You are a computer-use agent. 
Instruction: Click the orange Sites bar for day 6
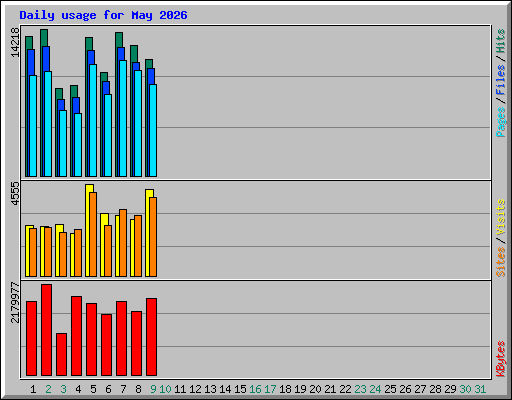[x=108, y=251]
